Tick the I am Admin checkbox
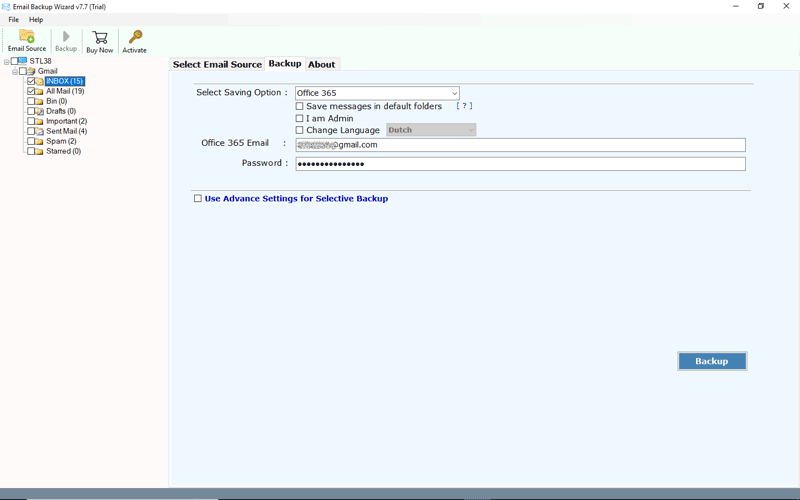 pyautogui.click(x=299, y=118)
